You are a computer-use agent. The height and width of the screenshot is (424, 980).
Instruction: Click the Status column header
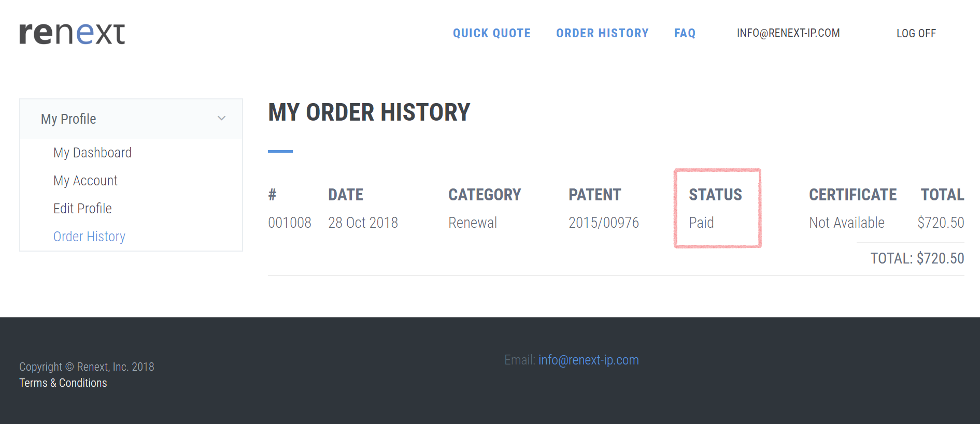coord(715,195)
